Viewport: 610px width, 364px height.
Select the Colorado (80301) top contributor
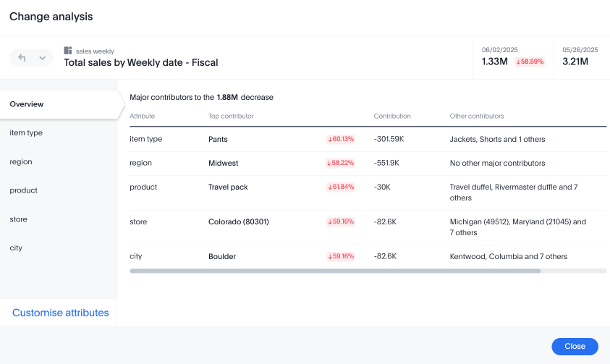(x=238, y=221)
